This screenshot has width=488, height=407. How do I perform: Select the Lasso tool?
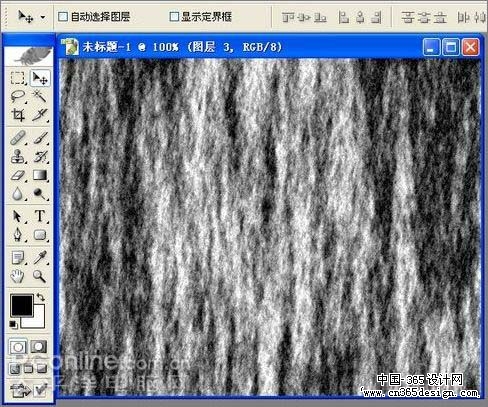pos(18,96)
